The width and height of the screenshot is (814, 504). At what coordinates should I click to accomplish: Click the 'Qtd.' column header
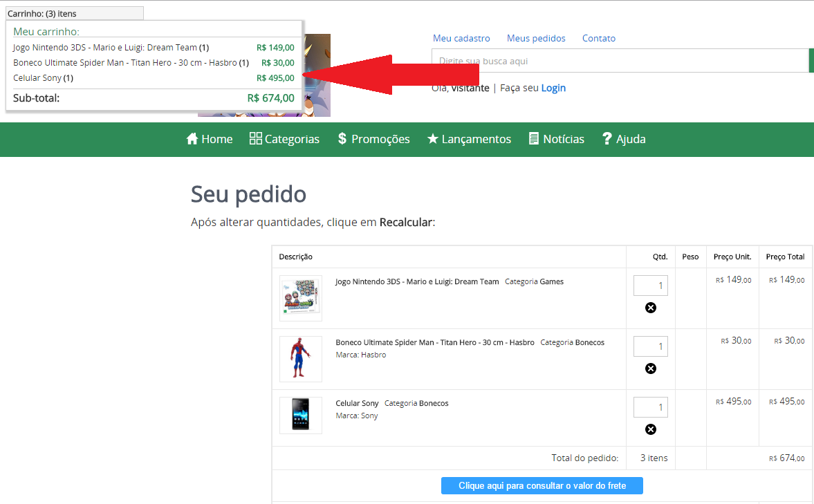tap(660, 256)
